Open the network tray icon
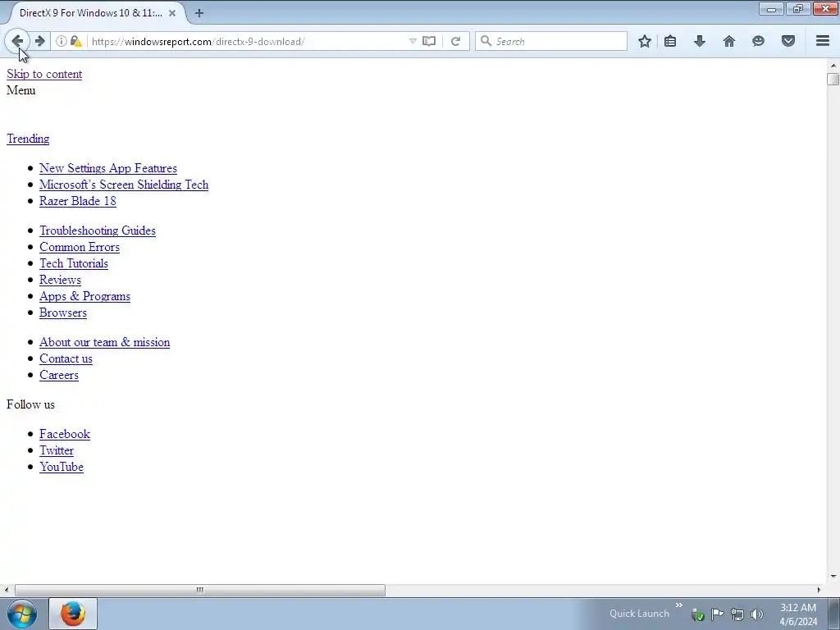The image size is (840, 630). [737, 614]
